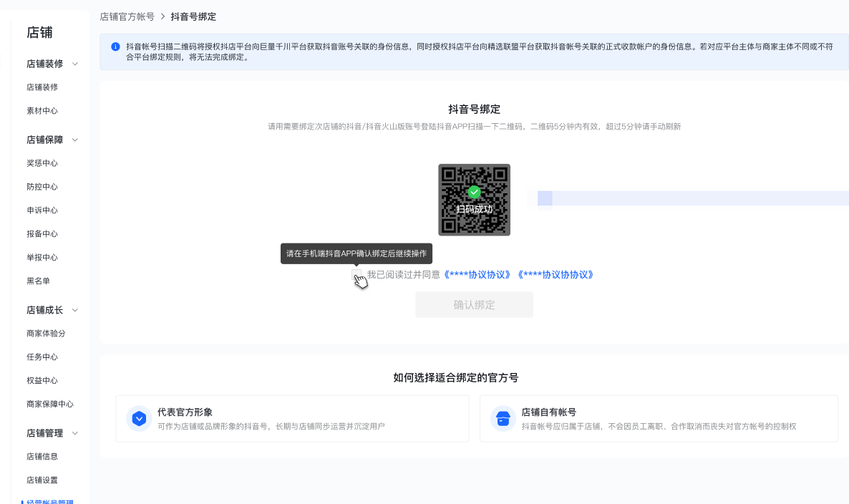Open 店铺信息 under 店铺管理

coord(42,457)
